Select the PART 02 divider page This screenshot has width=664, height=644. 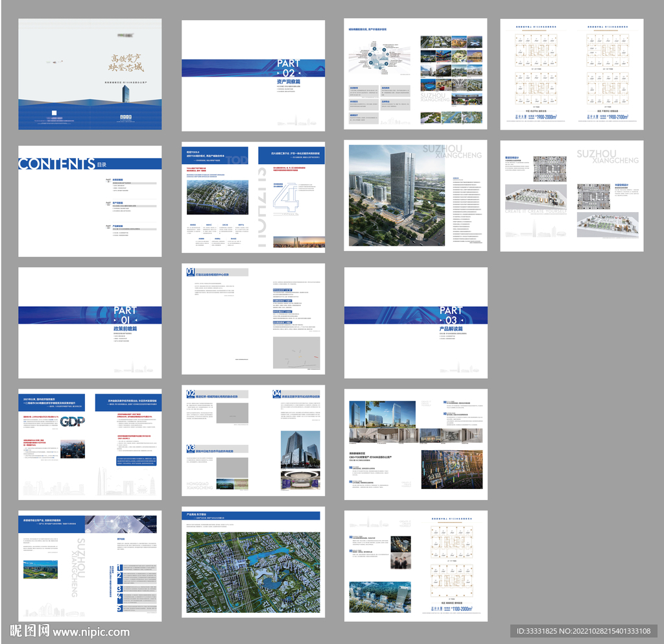click(254, 75)
